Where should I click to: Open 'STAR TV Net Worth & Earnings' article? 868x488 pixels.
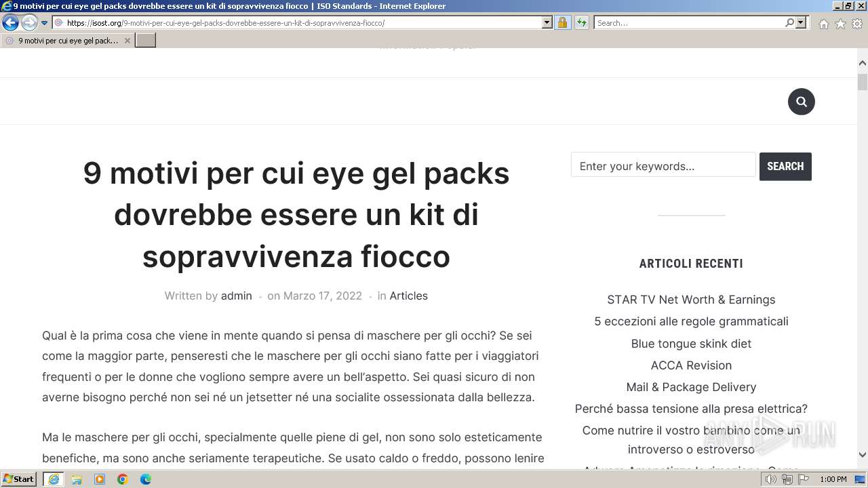pos(691,300)
